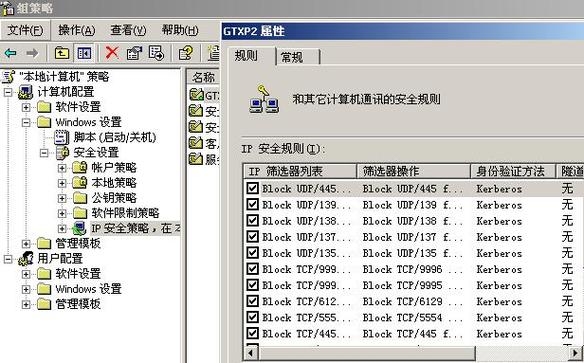Click the 公钥策略 folder icon
This screenshot has width=584, height=363.
click(x=80, y=198)
